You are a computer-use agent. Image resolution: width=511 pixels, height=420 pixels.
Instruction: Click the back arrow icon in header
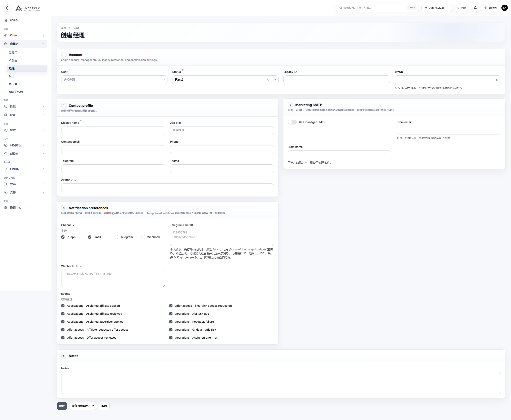coord(7,8)
